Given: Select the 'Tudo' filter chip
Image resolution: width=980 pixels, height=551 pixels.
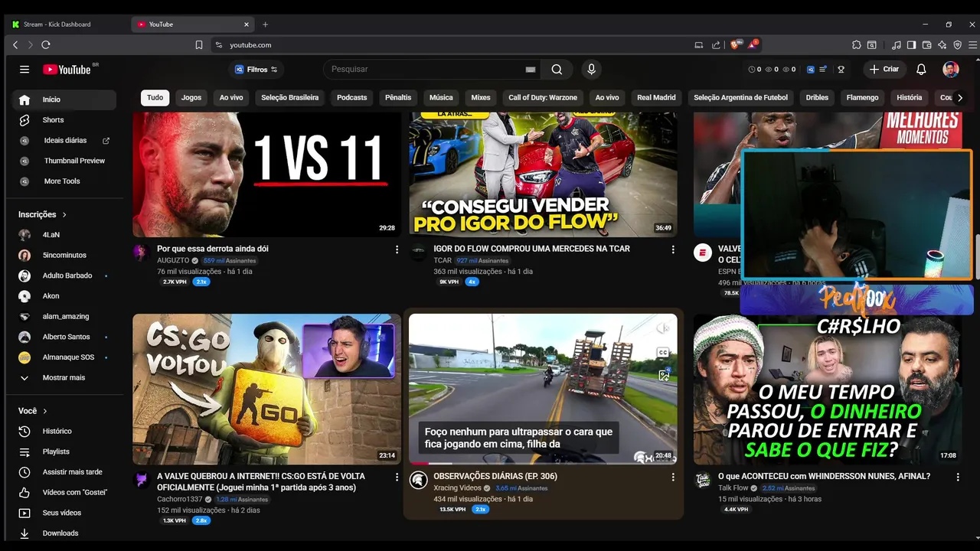Looking at the screenshot, I should 155,98.
